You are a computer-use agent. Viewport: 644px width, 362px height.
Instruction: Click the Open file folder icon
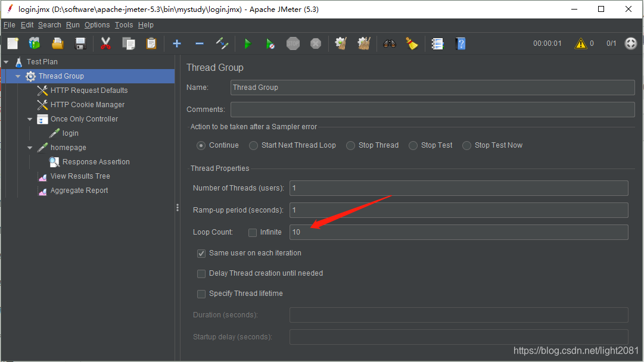[58, 43]
